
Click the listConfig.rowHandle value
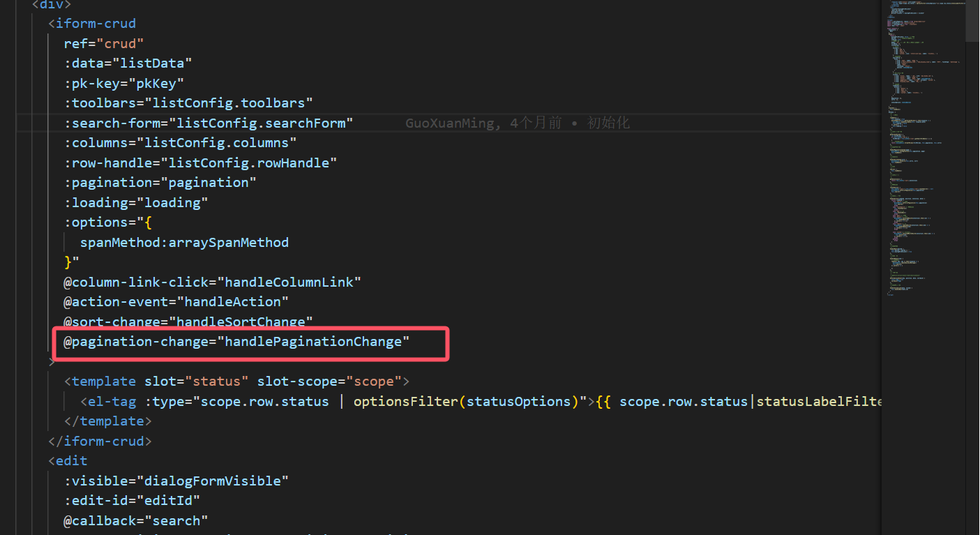coord(248,163)
